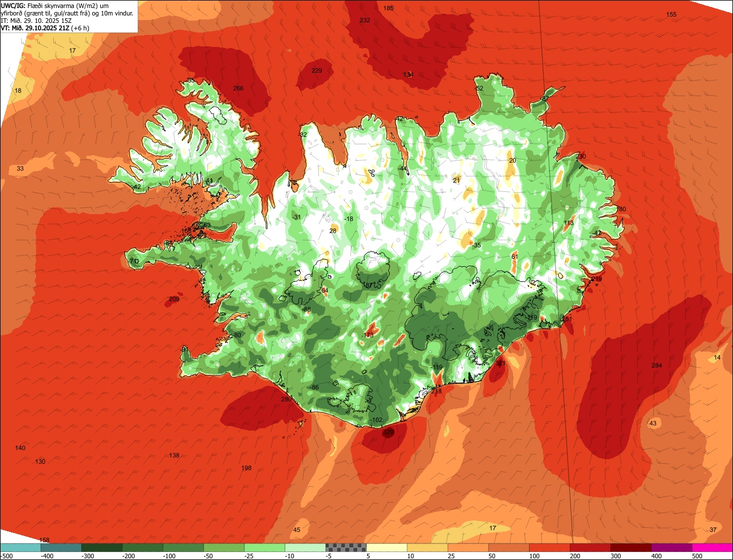This screenshot has height=560, width=733.
Task: Click the flux value 113 in the east
Action: [569, 223]
